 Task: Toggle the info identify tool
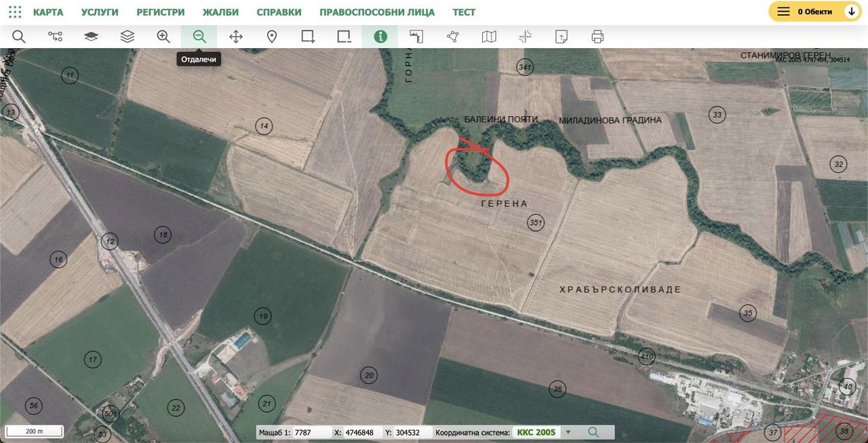pyautogui.click(x=380, y=37)
